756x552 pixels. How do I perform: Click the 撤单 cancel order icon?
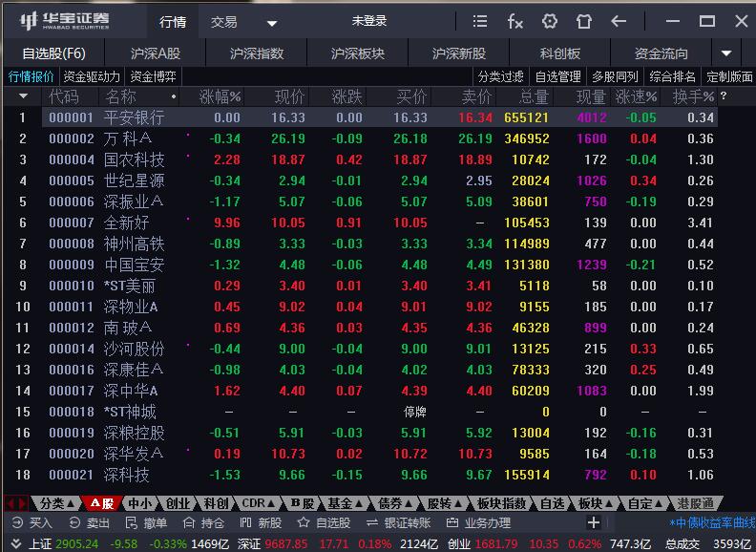146,522
